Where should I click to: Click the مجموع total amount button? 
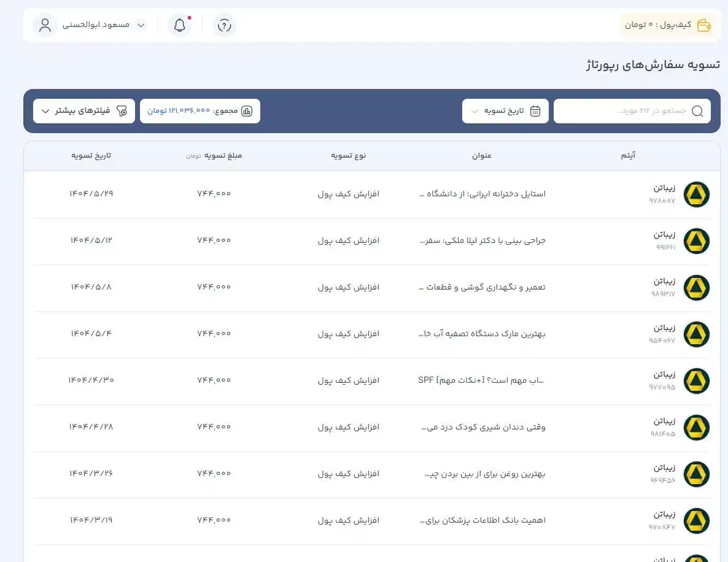pos(200,111)
